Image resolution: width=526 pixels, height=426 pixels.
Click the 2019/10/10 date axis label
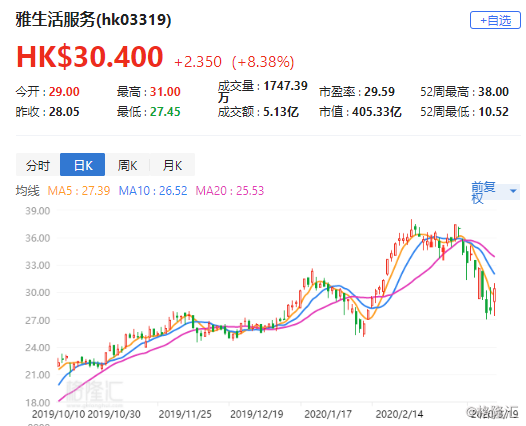coord(58,414)
